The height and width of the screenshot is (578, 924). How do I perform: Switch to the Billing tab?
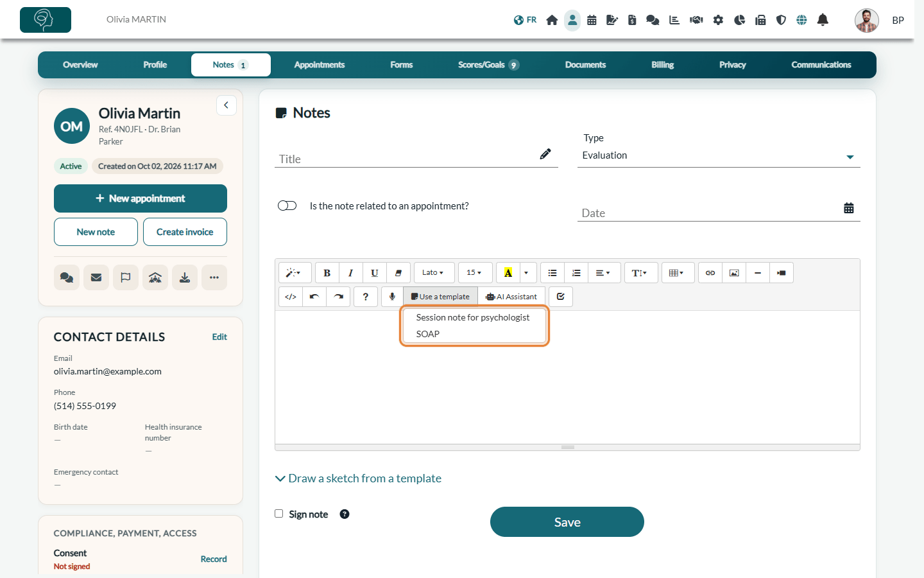coord(663,65)
